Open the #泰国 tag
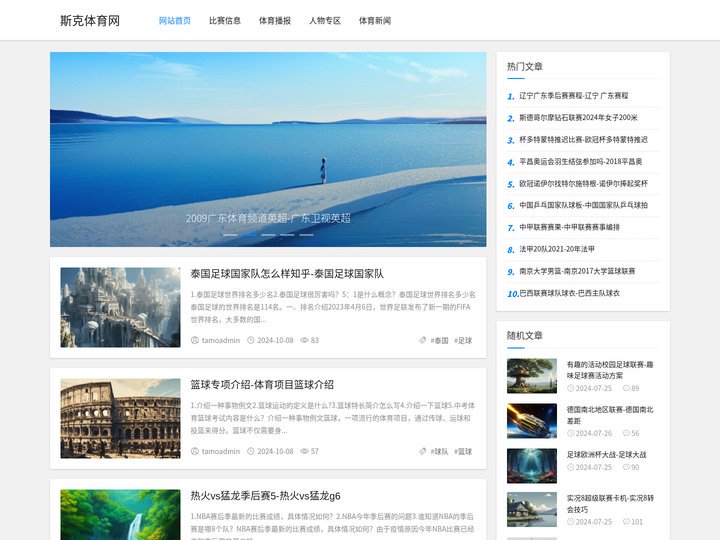Screen dimensions: 720x540 pyautogui.click(x=439, y=340)
